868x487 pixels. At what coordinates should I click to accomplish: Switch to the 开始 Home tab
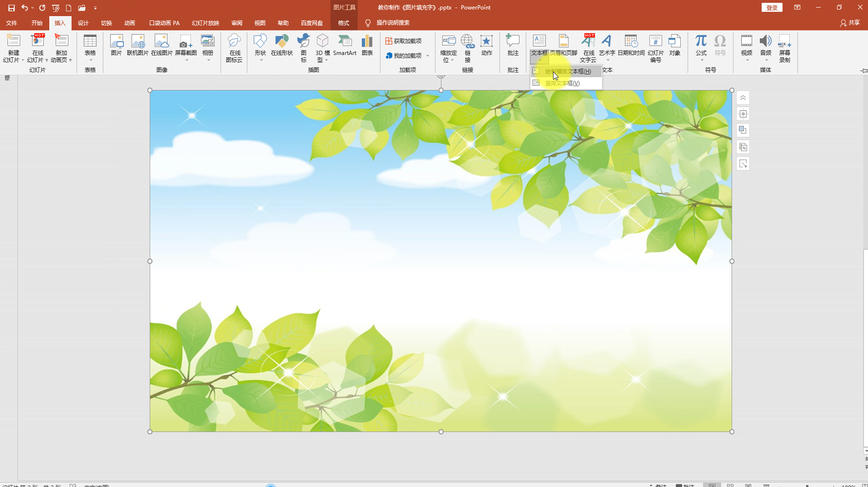pos(36,23)
